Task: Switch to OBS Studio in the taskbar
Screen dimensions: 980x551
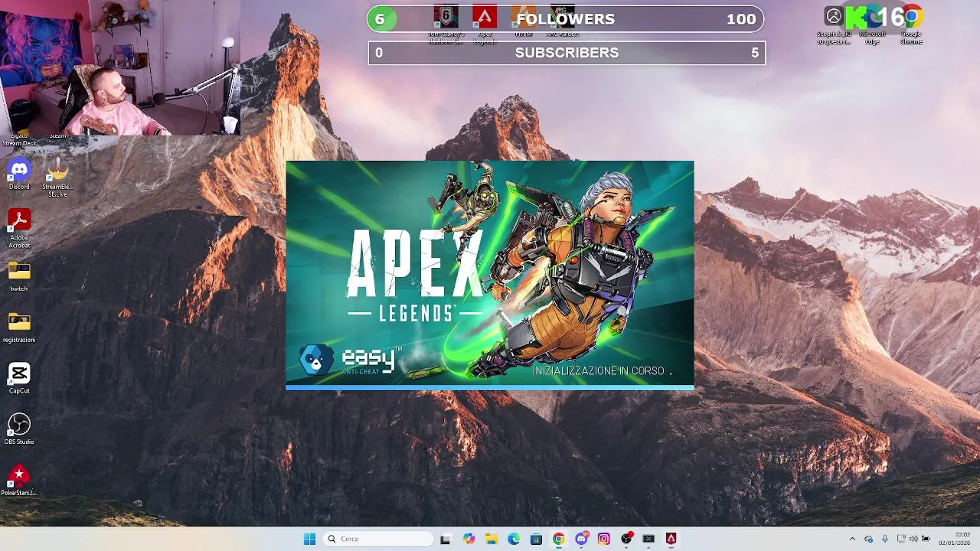Action: [626, 539]
